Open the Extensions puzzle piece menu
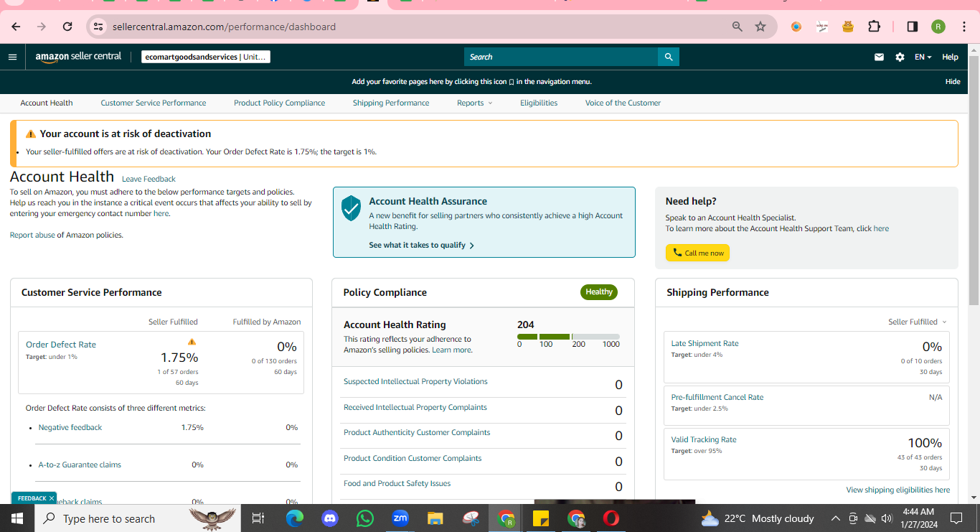Viewport: 980px width, 532px height. (x=874, y=27)
